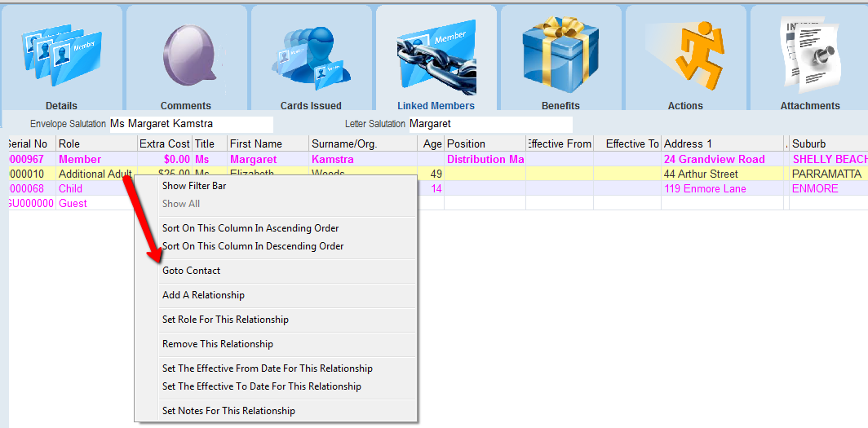This screenshot has height=428, width=868.
Task: Click the Letter Salutation input field
Action: pos(490,124)
